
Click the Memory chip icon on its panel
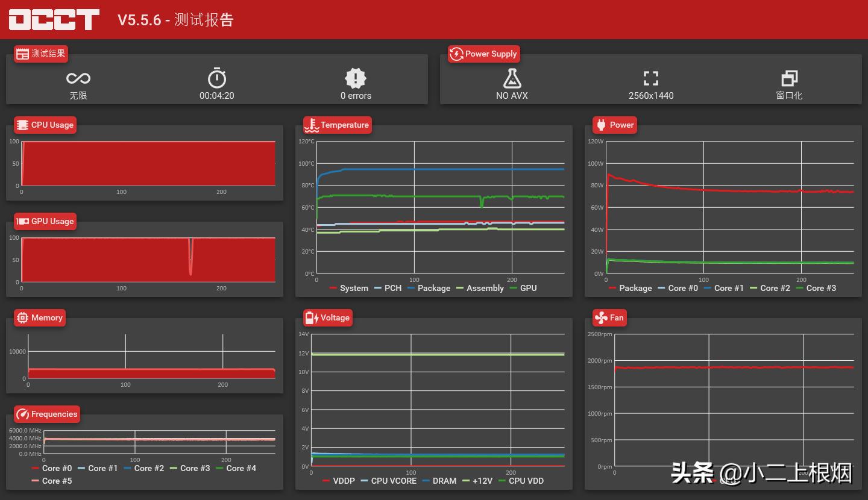tap(23, 317)
